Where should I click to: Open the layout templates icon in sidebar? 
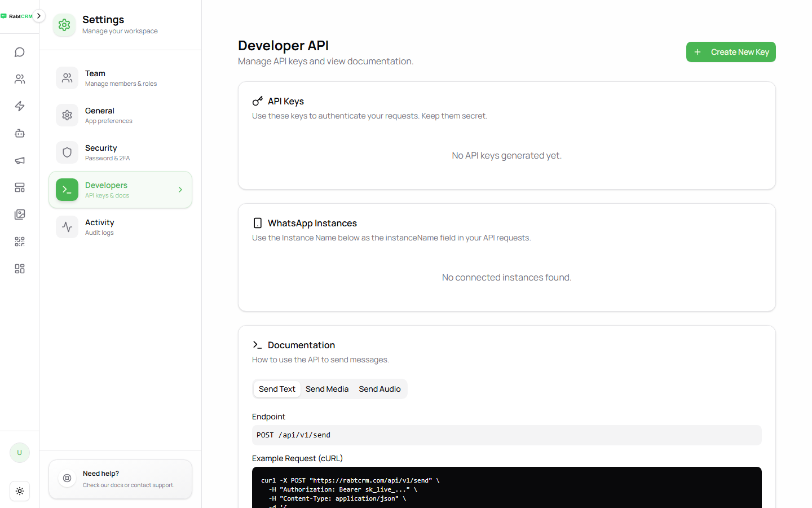tap(20, 187)
